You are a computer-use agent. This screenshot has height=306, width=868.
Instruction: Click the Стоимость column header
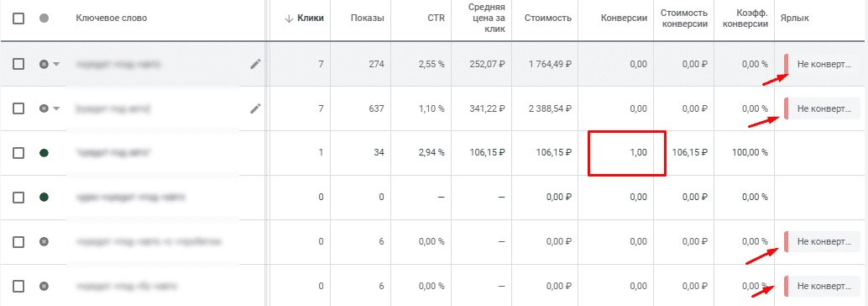tap(548, 18)
